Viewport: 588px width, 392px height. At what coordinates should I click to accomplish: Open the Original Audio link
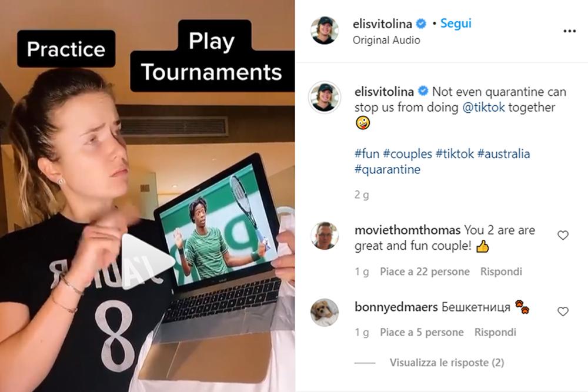(x=386, y=40)
